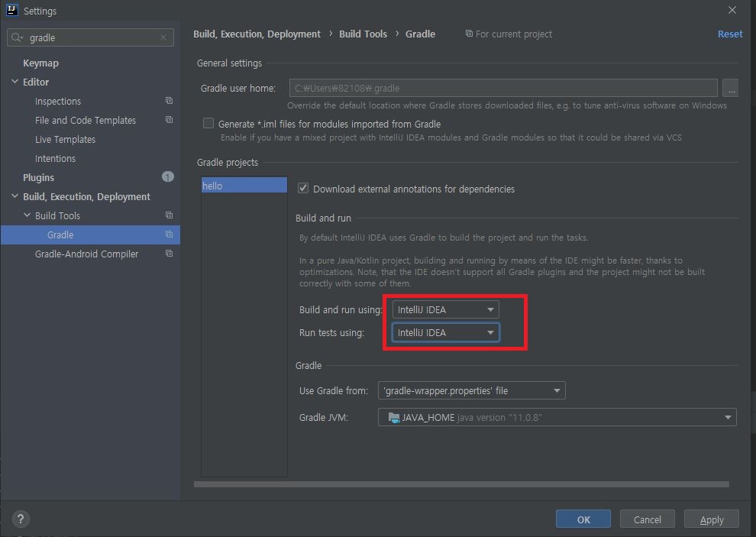Click the settings search field
Viewport: 756px width, 537px height.
(x=90, y=37)
